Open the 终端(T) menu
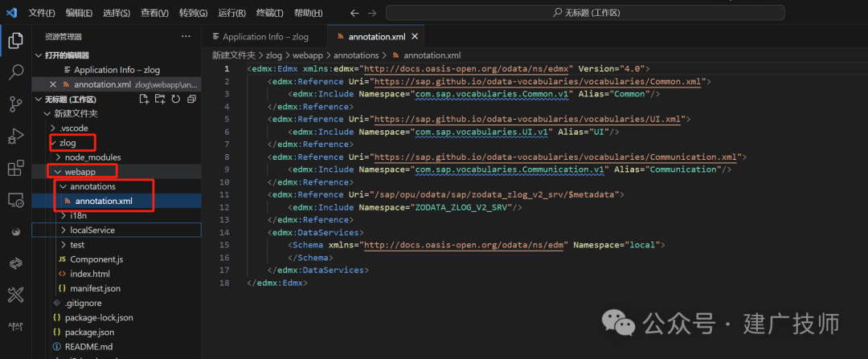Viewport: 868px width, 359px height. (270, 13)
